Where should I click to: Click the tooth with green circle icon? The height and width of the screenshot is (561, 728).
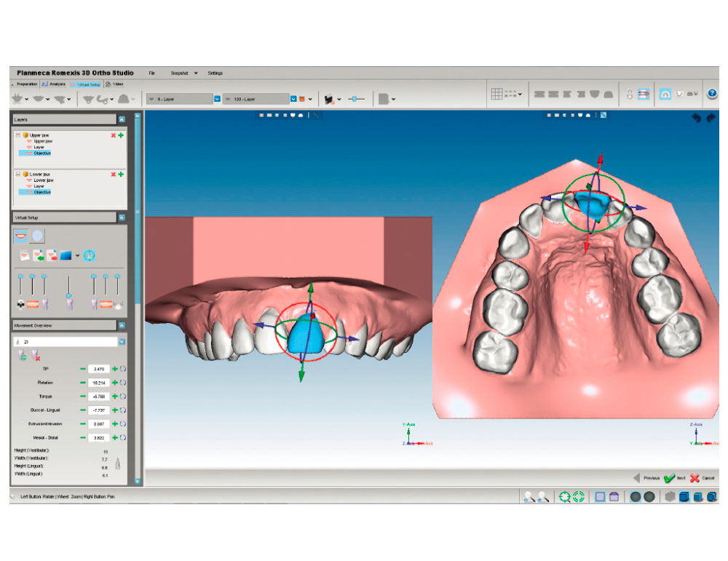[x=22, y=355]
